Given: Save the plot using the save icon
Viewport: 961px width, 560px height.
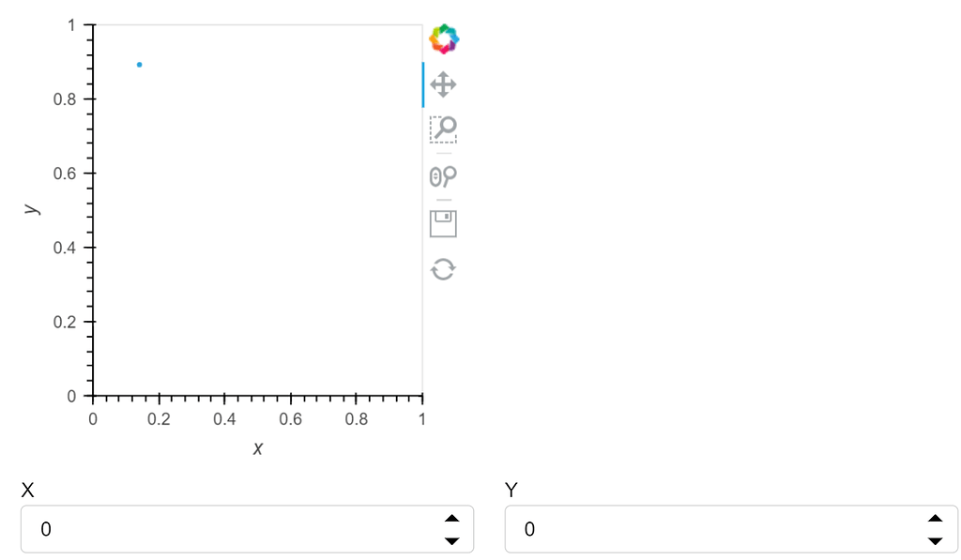Looking at the screenshot, I should click(x=442, y=223).
